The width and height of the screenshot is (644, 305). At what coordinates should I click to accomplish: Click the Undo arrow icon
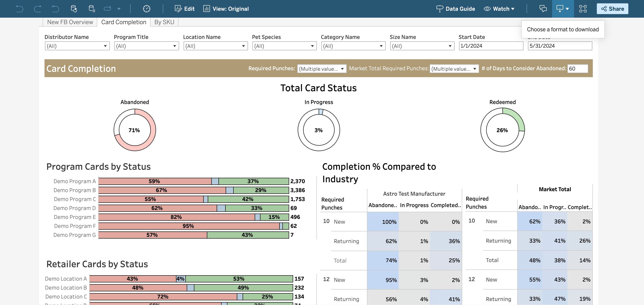pyautogui.click(x=19, y=9)
